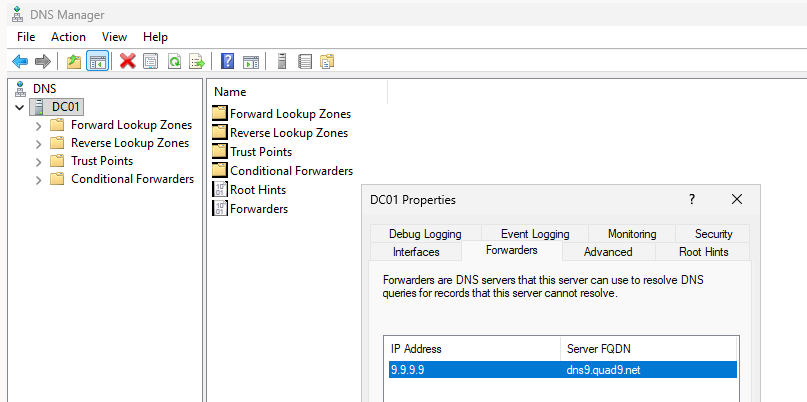Click the Refresh toolbar icon
Image resolution: width=807 pixels, height=402 pixels.
174,62
